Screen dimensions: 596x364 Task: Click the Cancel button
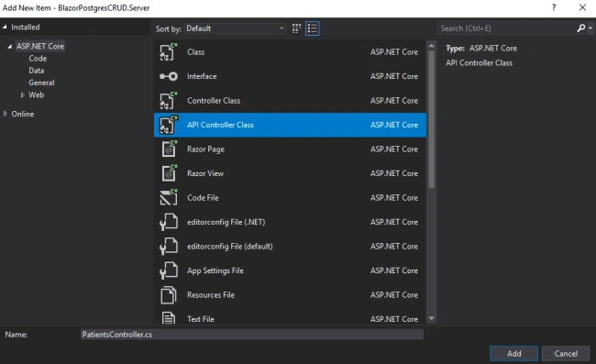[x=566, y=353]
